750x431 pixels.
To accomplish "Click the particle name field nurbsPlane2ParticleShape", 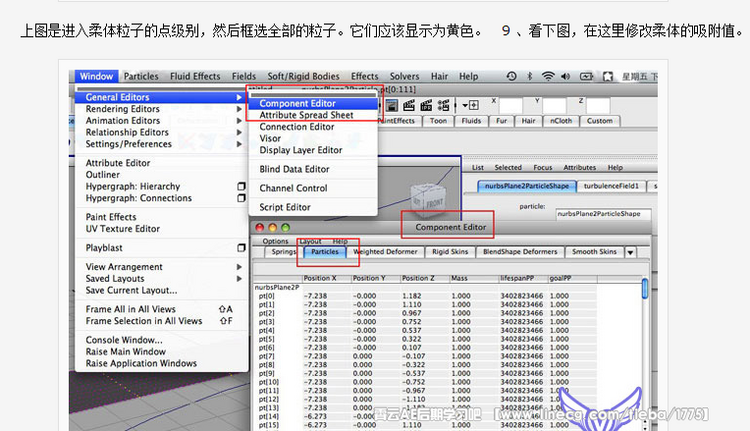I will pyautogui.click(x=603, y=214).
